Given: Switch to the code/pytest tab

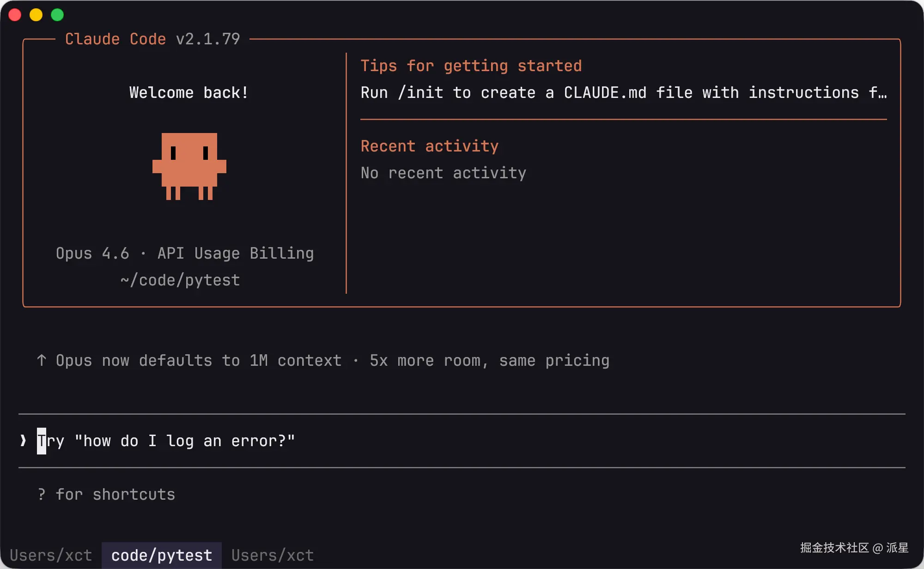Looking at the screenshot, I should [162, 555].
